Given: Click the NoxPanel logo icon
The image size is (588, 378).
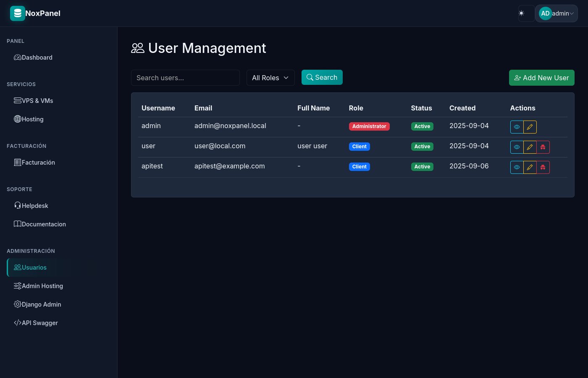Looking at the screenshot, I should pos(17,13).
